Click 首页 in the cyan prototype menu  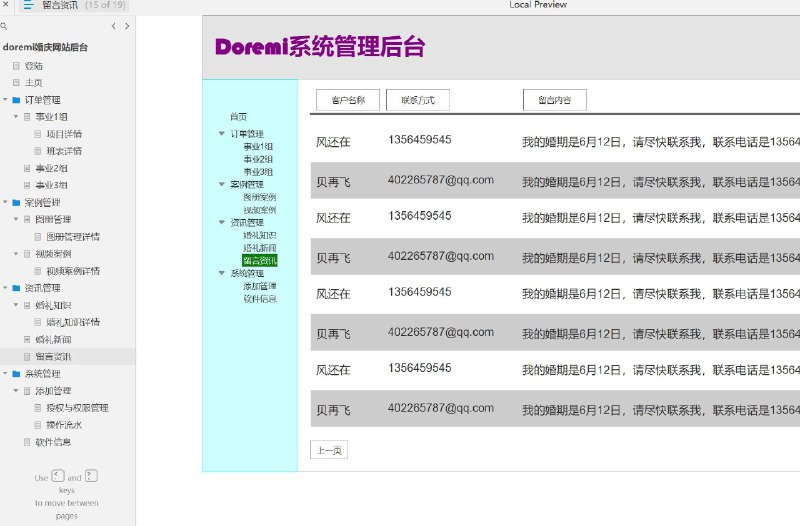pyautogui.click(x=238, y=117)
